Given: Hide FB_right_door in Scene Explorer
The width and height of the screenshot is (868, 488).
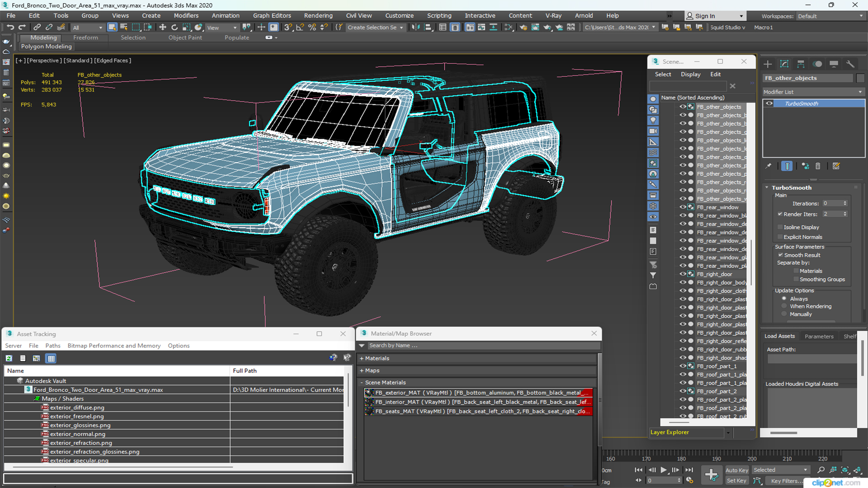Looking at the screenshot, I should pos(683,274).
